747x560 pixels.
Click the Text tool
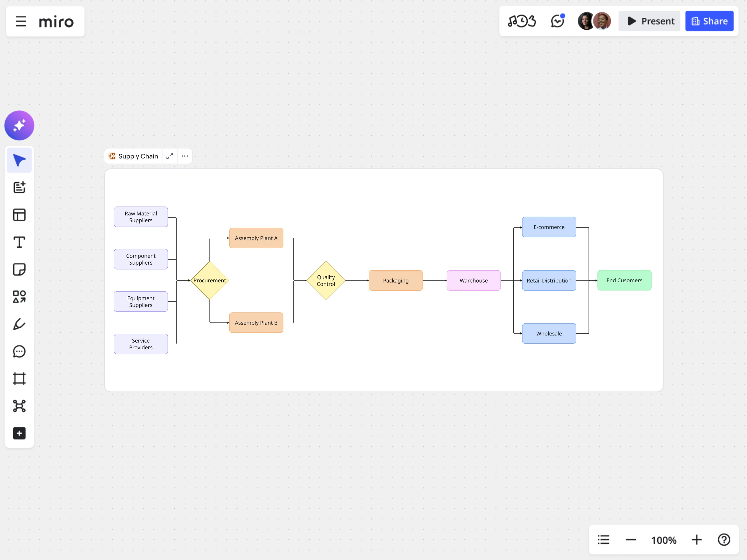pos(19,242)
